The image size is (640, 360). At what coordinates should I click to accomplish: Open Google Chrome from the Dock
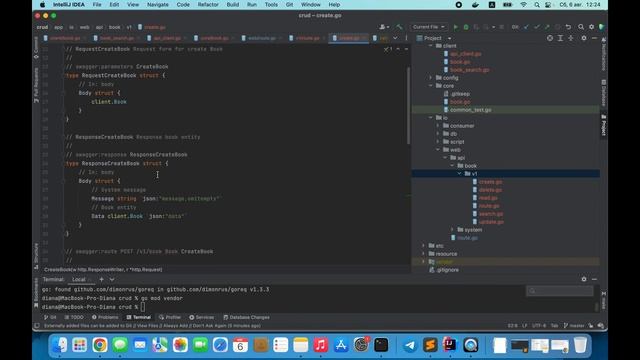(x=100, y=345)
